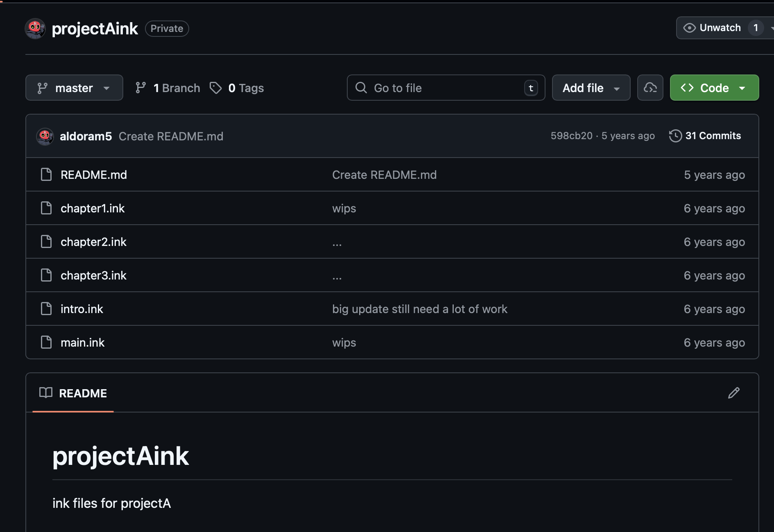The width and height of the screenshot is (774, 532).
Task: Click the Private visibility badge
Action: tap(167, 29)
